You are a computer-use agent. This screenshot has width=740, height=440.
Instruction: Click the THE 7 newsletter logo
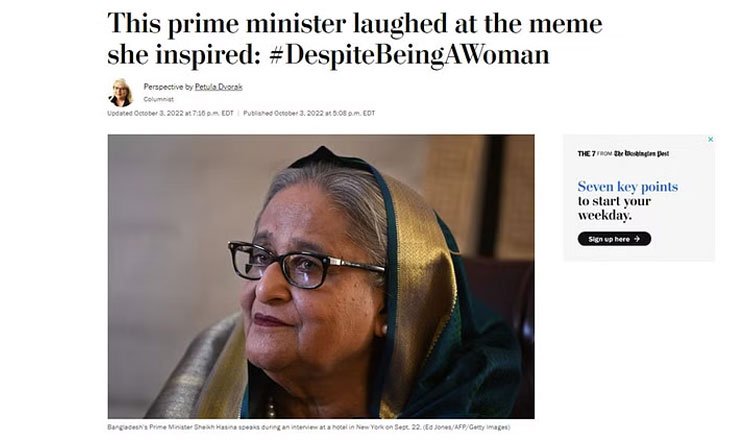[588, 153]
